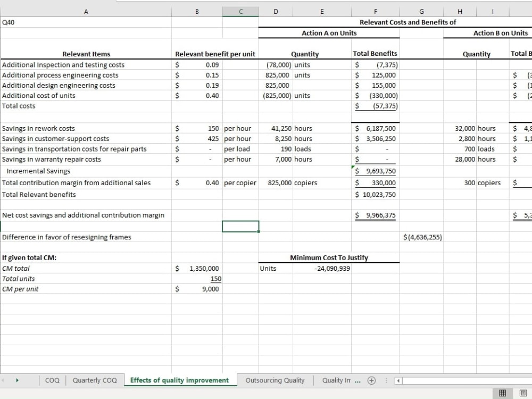Click the 300 copiers quantity cell
Viewport: 532px width, 399px height.
pyautogui.click(x=460, y=182)
